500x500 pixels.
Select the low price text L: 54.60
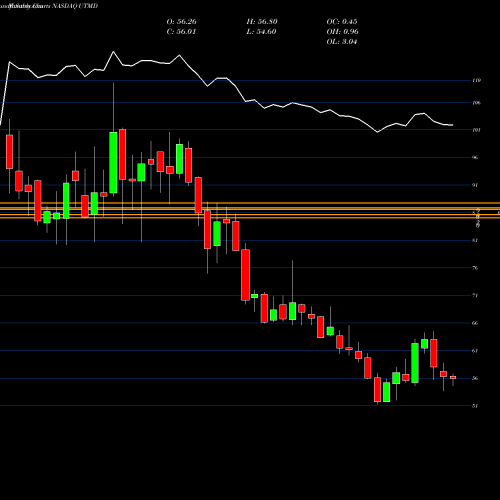[x=261, y=32]
